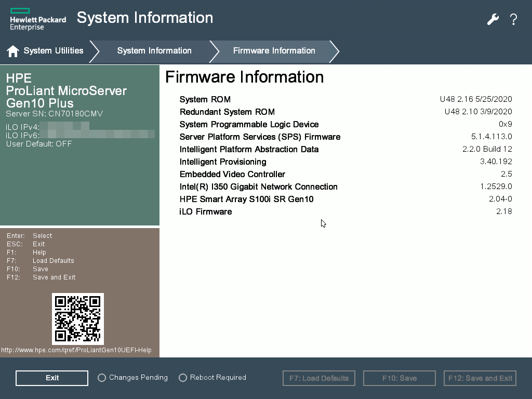This screenshot has height=399, width=532.
Task: Open the ProLiantGen10UEFI-Help URL
Action: pyautogui.click(x=76, y=350)
